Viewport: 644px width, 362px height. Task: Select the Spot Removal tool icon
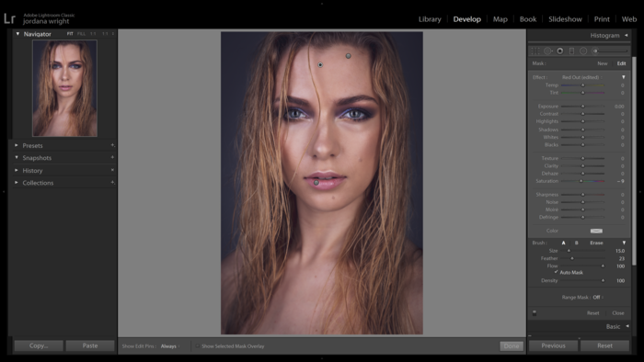(548, 51)
